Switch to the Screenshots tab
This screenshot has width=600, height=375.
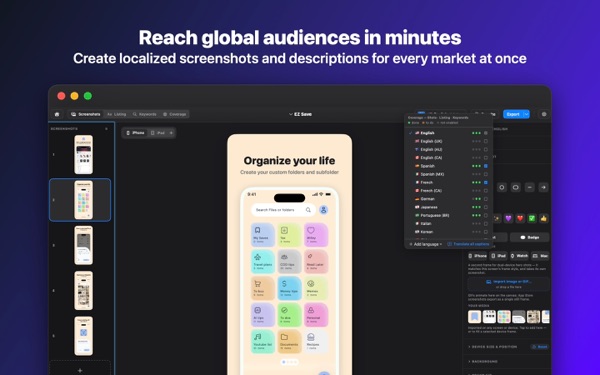[86, 114]
